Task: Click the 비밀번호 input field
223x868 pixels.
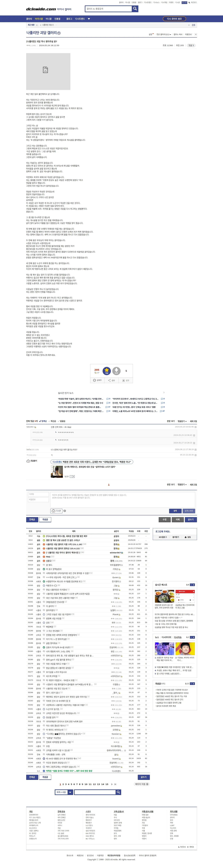Action: pos(38,500)
